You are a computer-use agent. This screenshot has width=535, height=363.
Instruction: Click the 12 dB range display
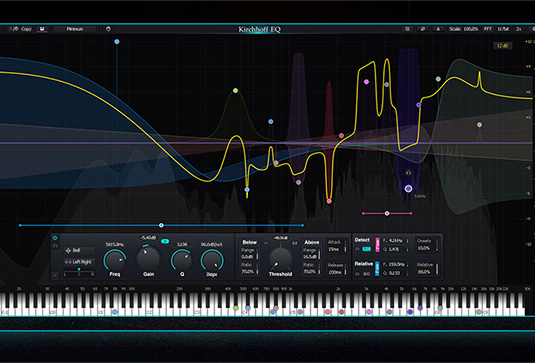pyautogui.click(x=502, y=45)
